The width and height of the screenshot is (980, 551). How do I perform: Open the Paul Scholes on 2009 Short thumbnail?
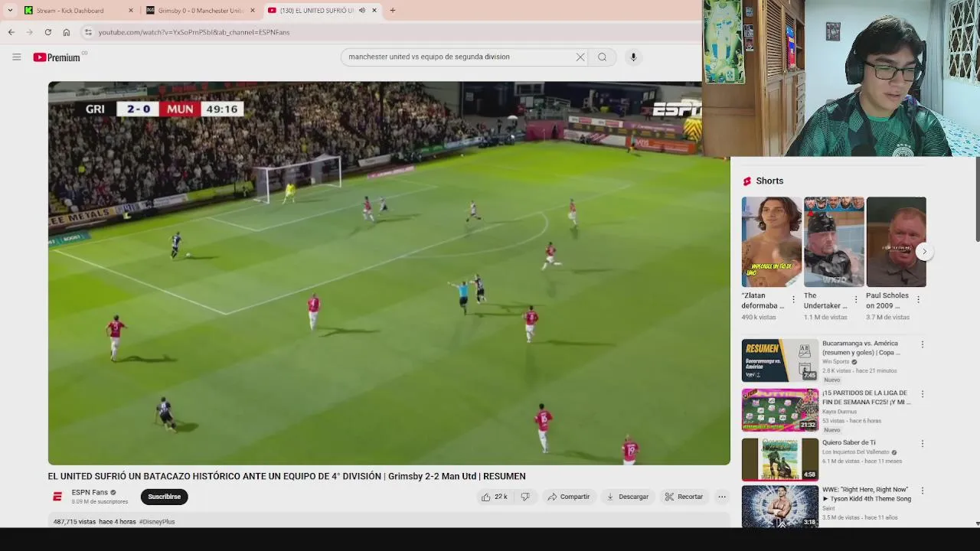coord(896,242)
